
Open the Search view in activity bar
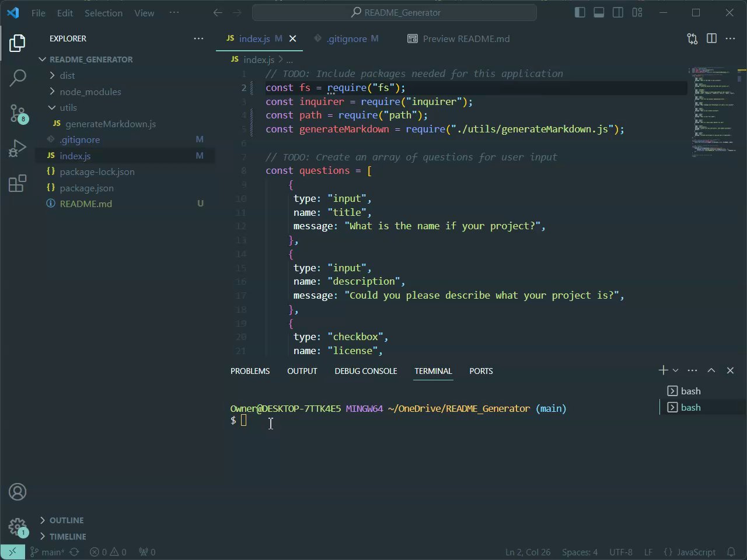18,78
